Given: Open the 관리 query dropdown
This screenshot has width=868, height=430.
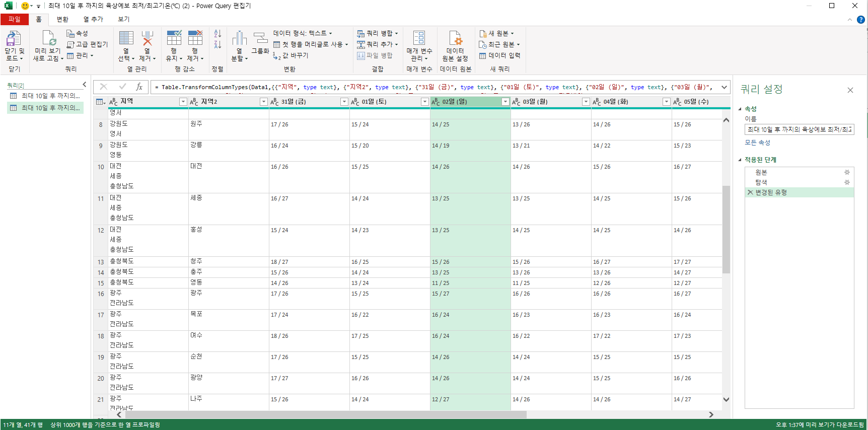Looking at the screenshot, I should (81, 55).
